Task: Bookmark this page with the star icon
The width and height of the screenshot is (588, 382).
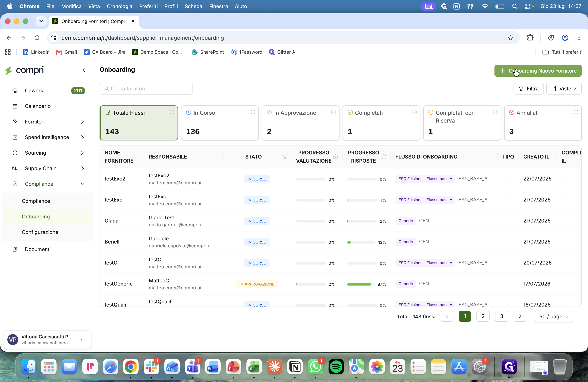Action: 510,38
